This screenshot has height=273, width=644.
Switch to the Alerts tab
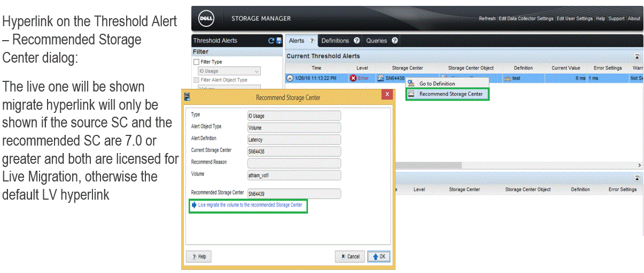297,41
